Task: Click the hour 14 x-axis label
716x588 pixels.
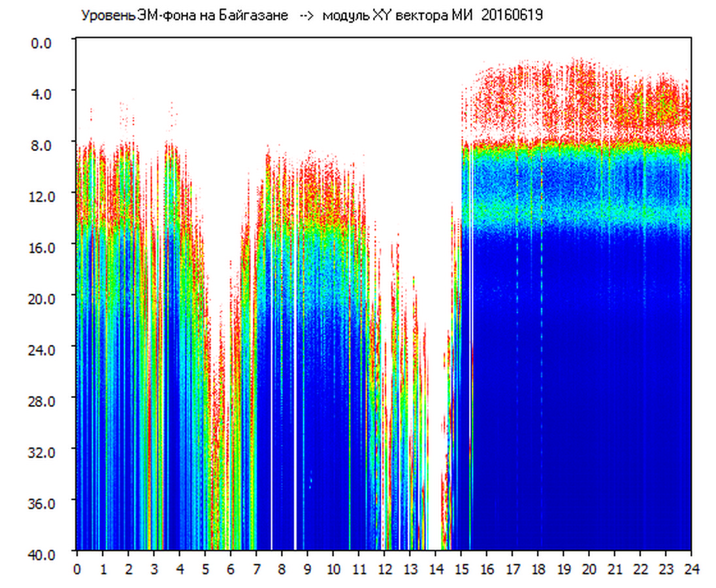Action: pos(435,568)
